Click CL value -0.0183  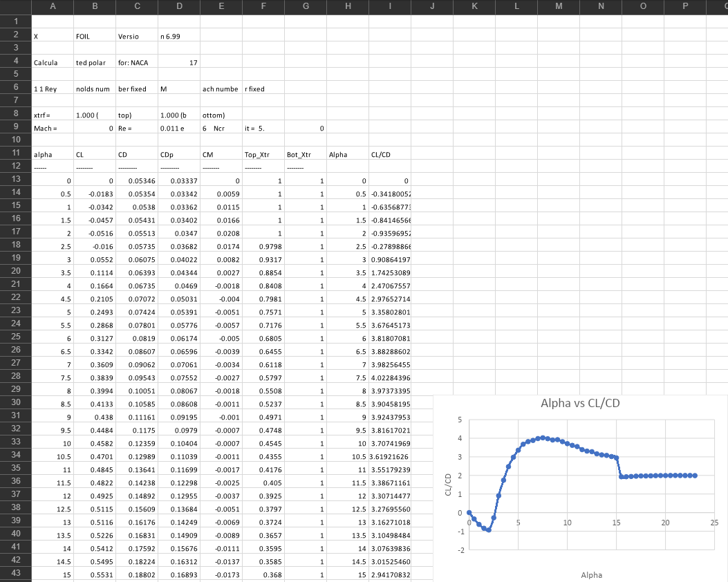click(x=95, y=194)
